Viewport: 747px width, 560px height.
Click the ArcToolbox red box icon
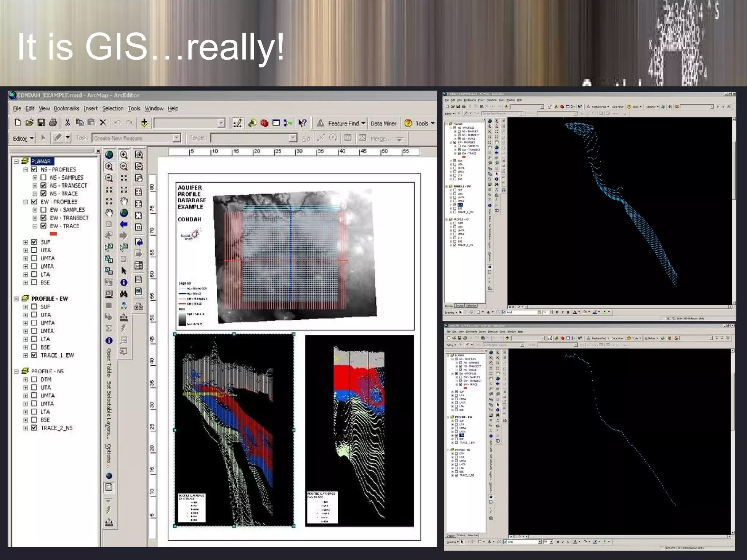[264, 123]
